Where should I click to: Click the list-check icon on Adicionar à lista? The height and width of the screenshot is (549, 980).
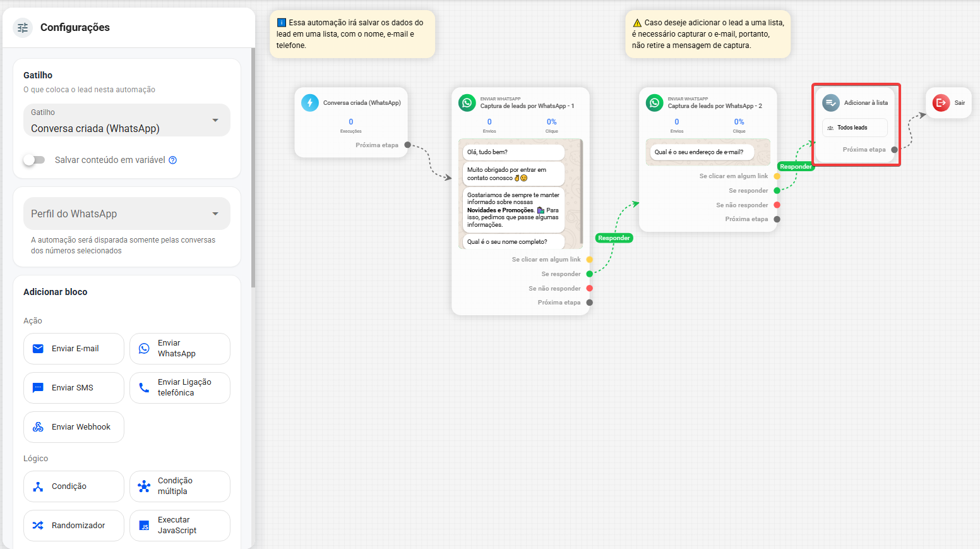831,103
